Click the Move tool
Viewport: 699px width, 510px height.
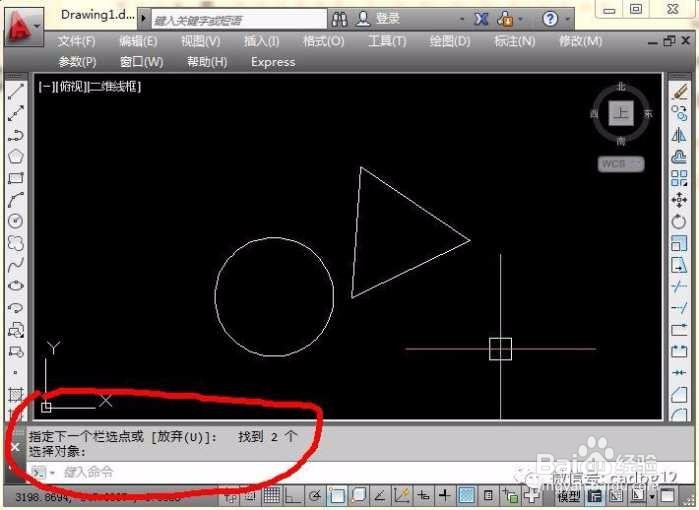tap(679, 200)
